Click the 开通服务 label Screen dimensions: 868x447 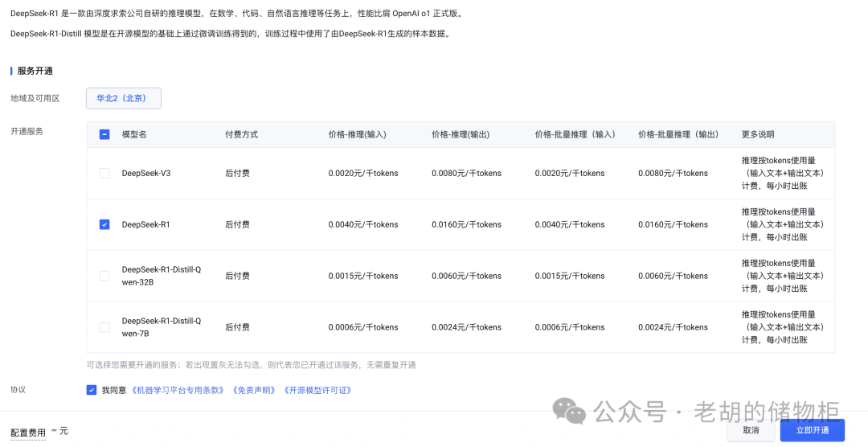coord(27,131)
